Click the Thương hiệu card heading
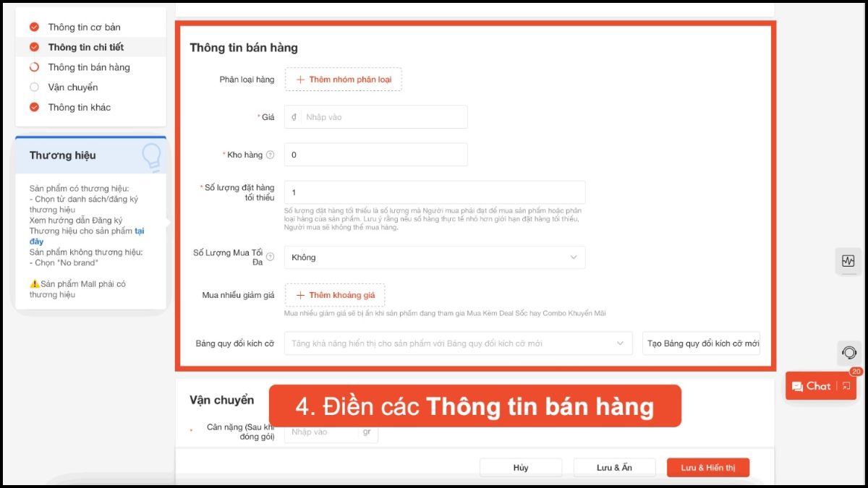Image resolution: width=868 pixels, height=488 pixels. coord(63,155)
